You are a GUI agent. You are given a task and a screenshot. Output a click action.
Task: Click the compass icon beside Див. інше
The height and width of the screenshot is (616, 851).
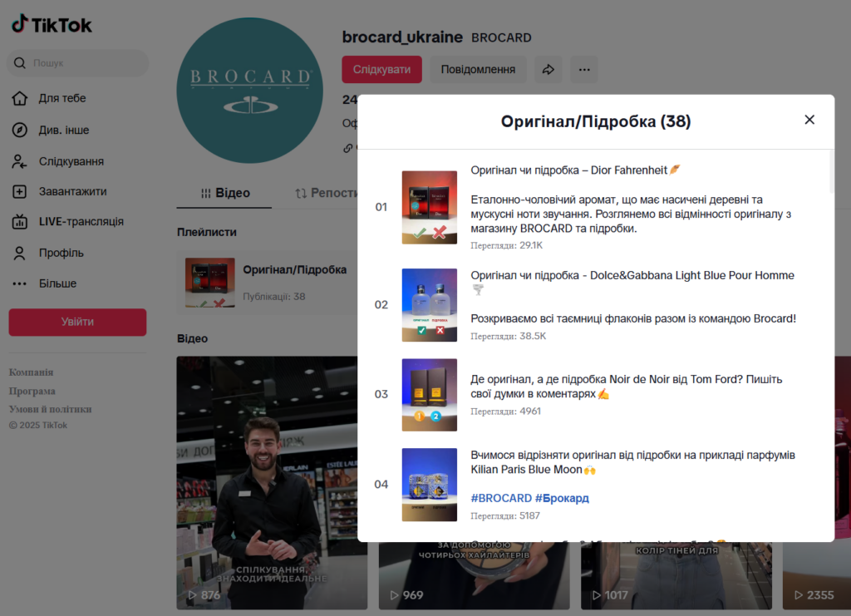tap(20, 131)
